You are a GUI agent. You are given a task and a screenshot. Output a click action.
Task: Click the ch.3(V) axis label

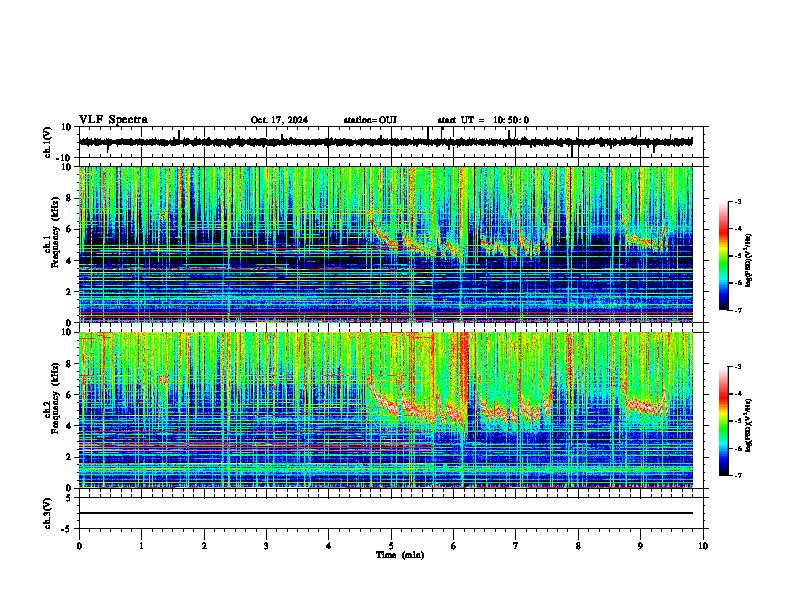tap(47, 514)
